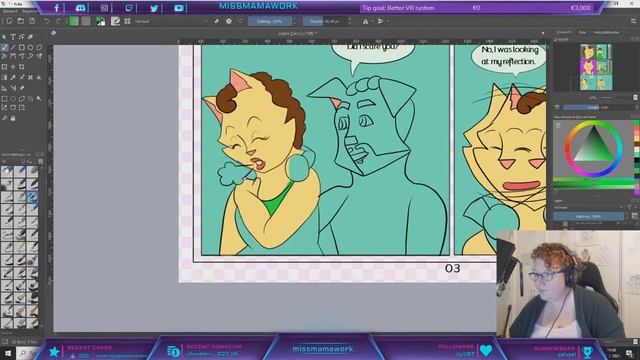Viewport: 640px width, 360px height.
Task: Open the brush settings editor icon
Action: [115, 21]
